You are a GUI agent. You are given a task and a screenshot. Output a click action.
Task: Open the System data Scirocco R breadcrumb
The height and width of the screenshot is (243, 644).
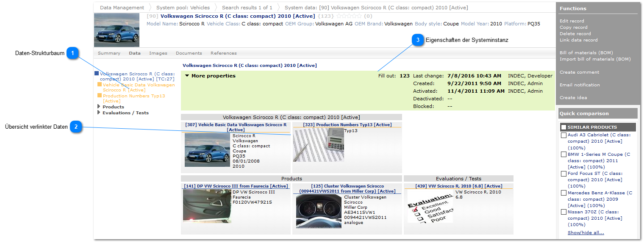point(376,8)
